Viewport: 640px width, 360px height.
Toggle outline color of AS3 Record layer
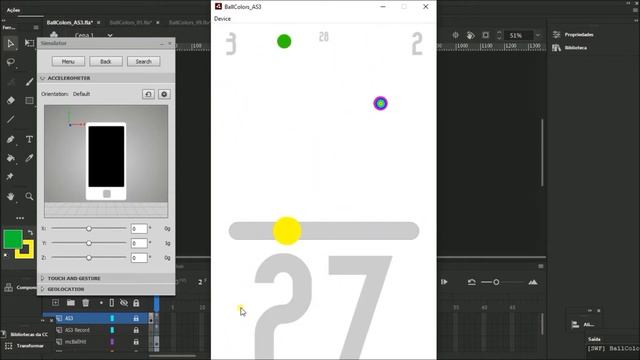pyautogui.click(x=112, y=330)
